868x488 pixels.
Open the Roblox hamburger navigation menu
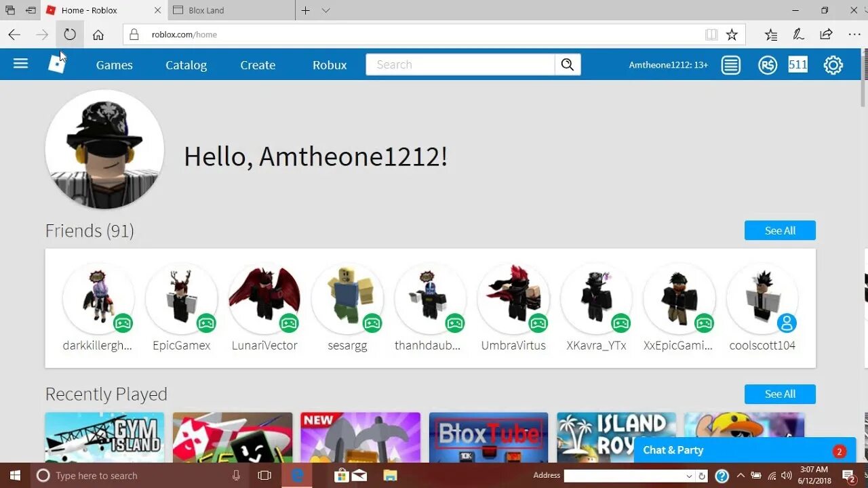[x=20, y=64]
